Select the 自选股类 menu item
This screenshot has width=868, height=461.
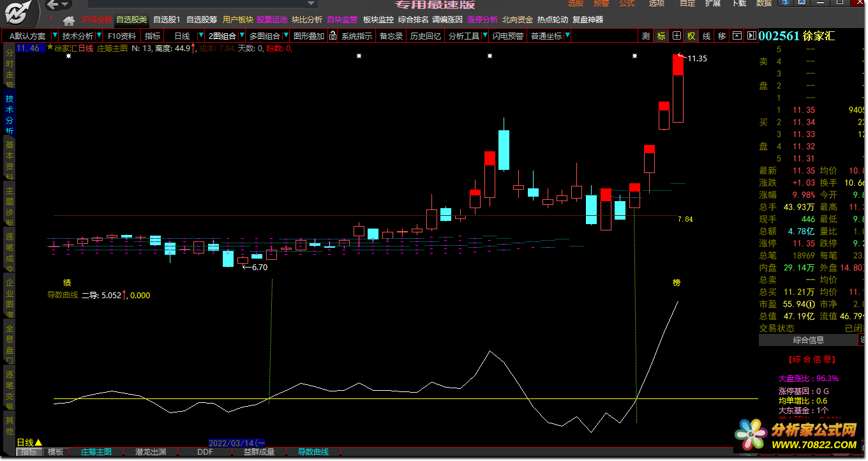(131, 20)
